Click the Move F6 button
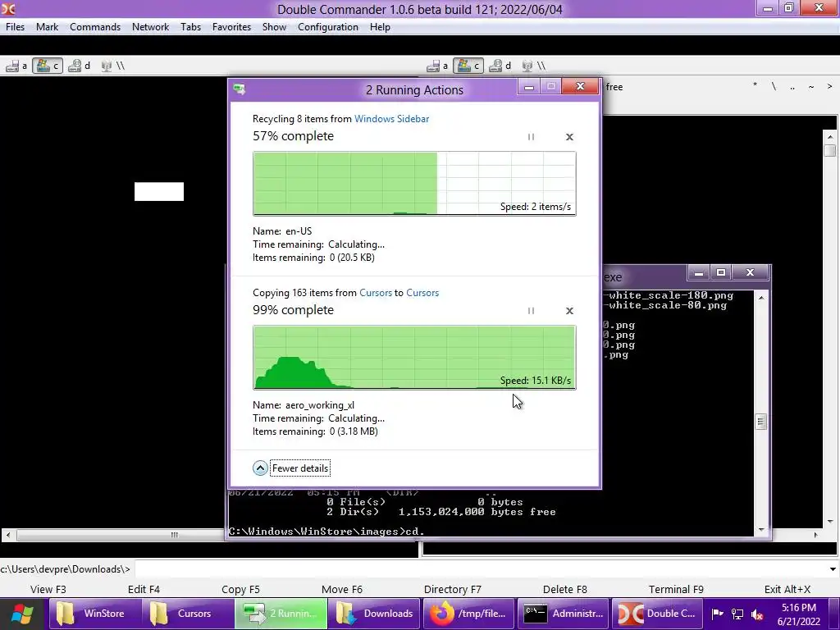 point(342,589)
